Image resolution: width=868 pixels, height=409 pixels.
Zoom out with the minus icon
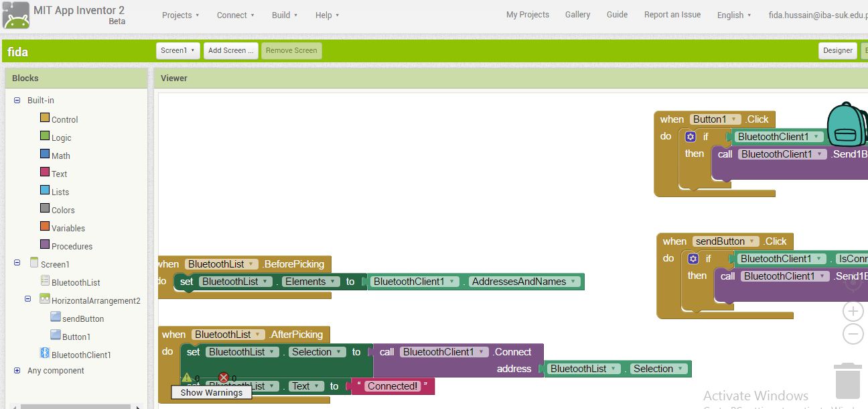click(853, 333)
